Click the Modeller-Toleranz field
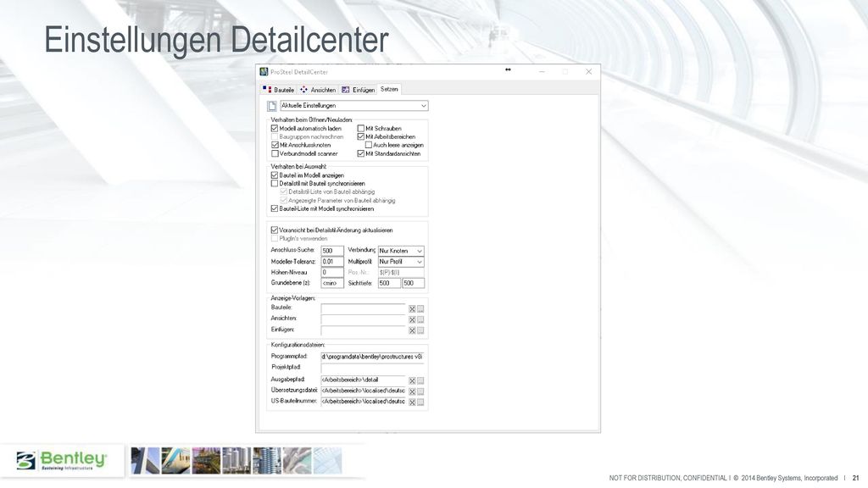The image size is (868, 488). 332,262
